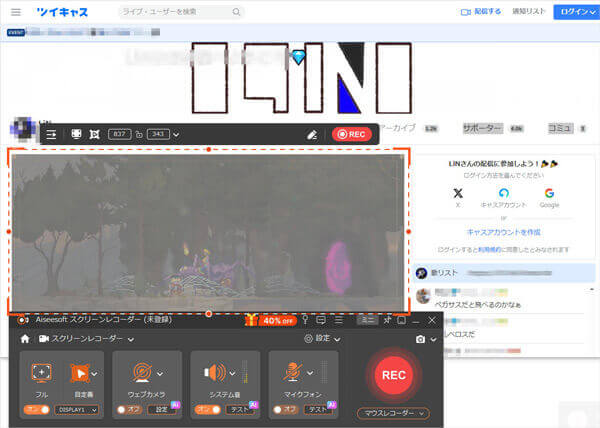
Task: Click the screenshot camera icon
Action: coord(420,339)
